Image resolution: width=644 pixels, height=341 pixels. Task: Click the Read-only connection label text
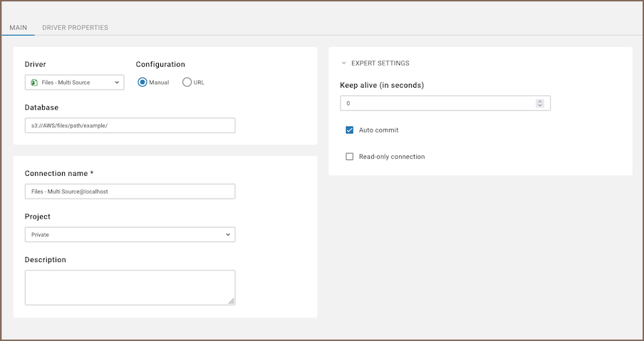point(391,157)
